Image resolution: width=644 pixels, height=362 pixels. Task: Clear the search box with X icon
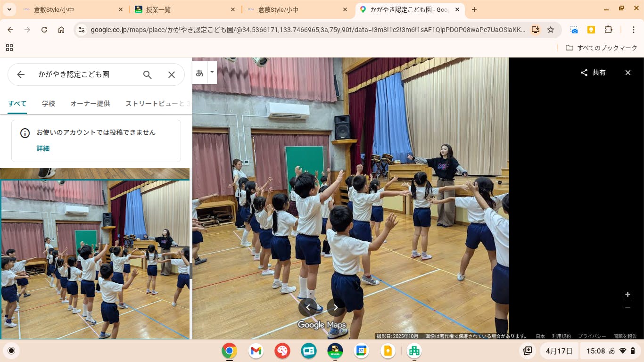[172, 74]
